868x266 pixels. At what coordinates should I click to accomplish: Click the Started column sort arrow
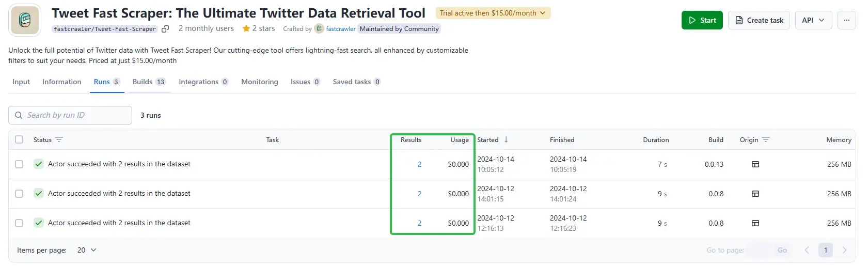point(506,139)
